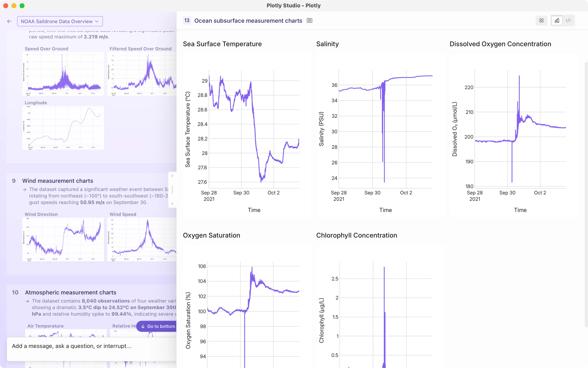Click the Oxygen Saturation plot area
This screenshot has width=588, height=368.
[x=253, y=315]
